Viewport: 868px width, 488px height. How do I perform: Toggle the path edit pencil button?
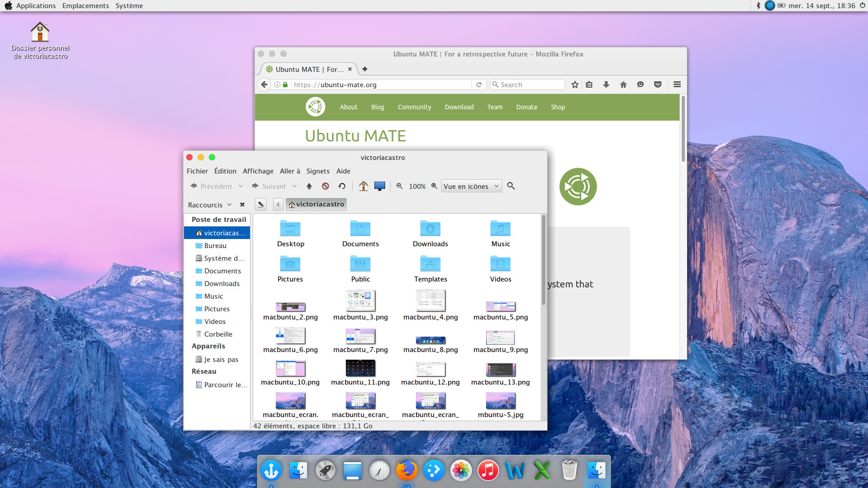pos(260,205)
